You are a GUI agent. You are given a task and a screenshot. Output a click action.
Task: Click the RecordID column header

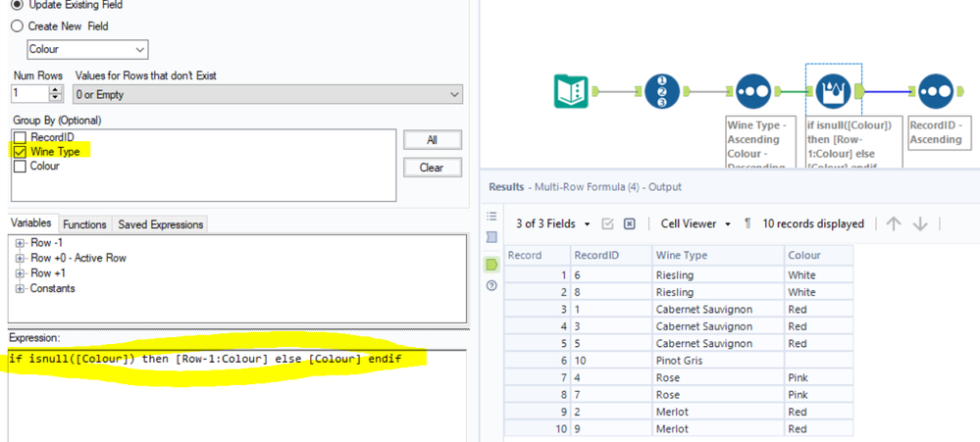[610, 255]
